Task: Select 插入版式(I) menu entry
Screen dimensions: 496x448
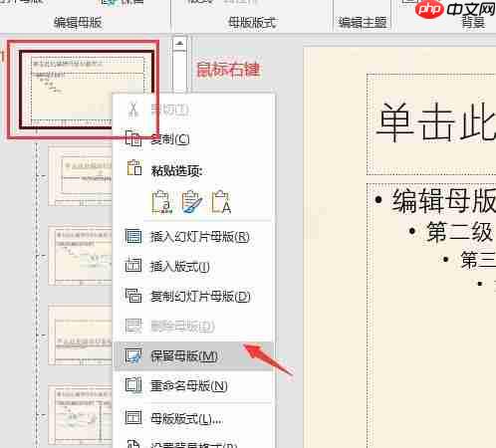Action: [193, 266]
